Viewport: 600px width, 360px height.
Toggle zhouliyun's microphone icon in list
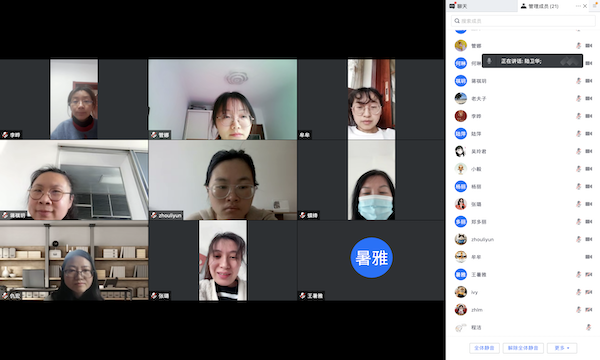579,239
